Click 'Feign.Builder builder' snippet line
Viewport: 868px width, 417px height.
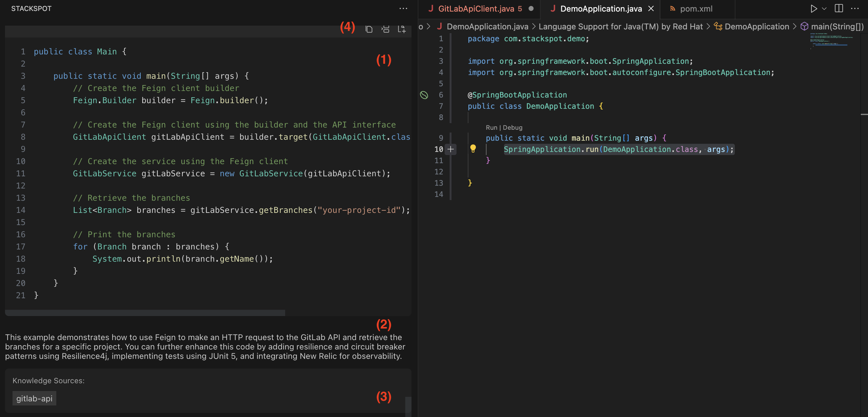pyautogui.click(x=170, y=100)
